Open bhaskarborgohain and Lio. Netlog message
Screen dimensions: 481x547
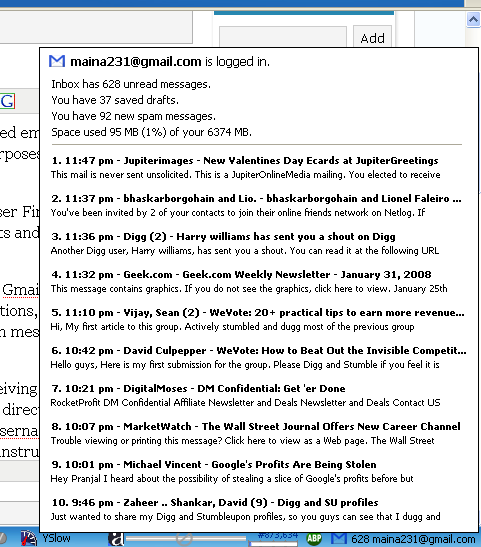point(256,199)
